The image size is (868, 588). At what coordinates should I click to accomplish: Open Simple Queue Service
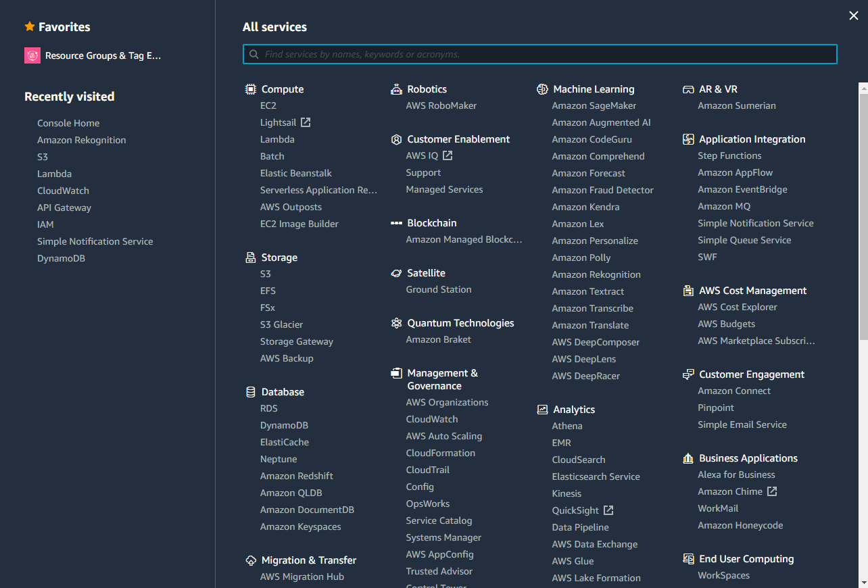pyautogui.click(x=745, y=240)
